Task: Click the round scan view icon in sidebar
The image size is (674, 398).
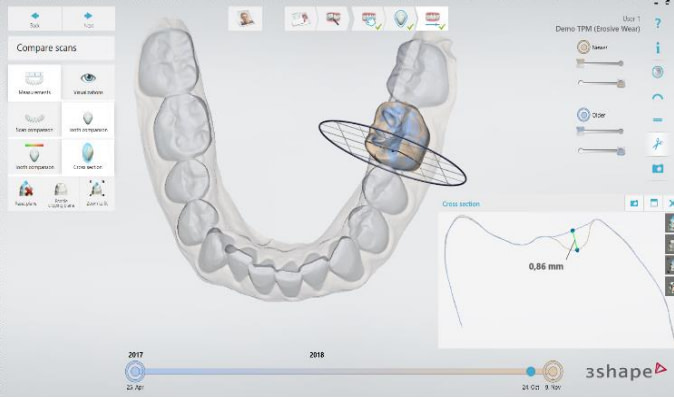Action: (658, 72)
